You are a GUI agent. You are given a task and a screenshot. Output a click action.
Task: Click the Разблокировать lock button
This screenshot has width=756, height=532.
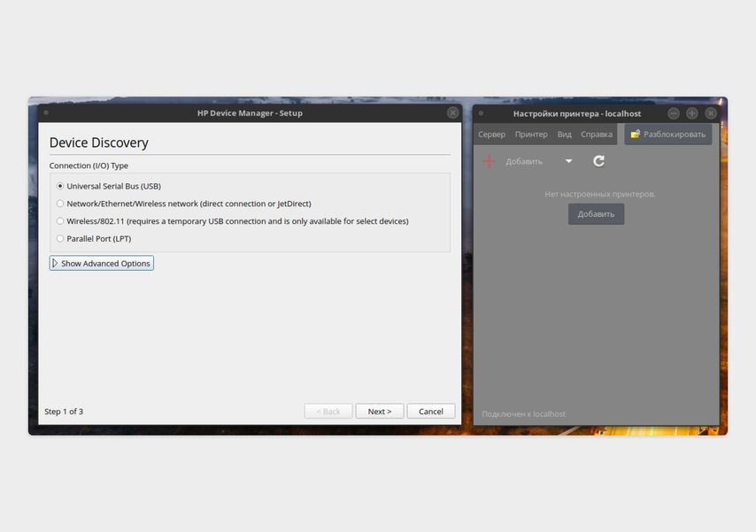[668, 134]
